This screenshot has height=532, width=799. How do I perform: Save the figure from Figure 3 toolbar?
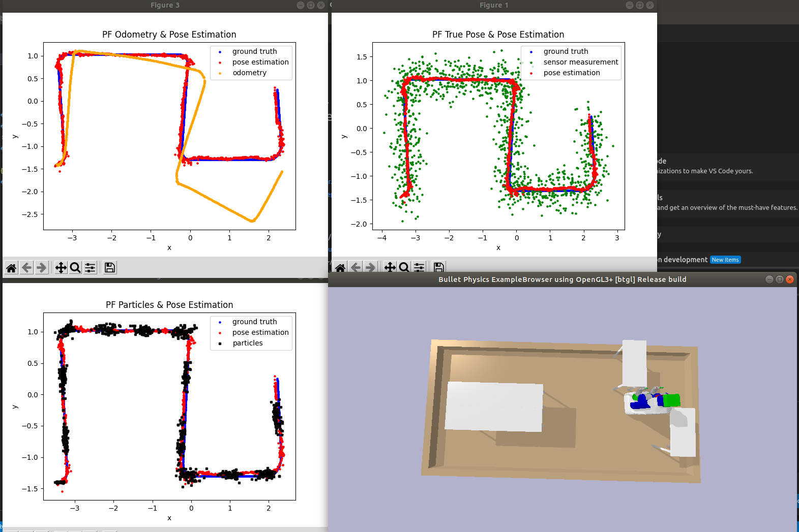click(x=110, y=268)
